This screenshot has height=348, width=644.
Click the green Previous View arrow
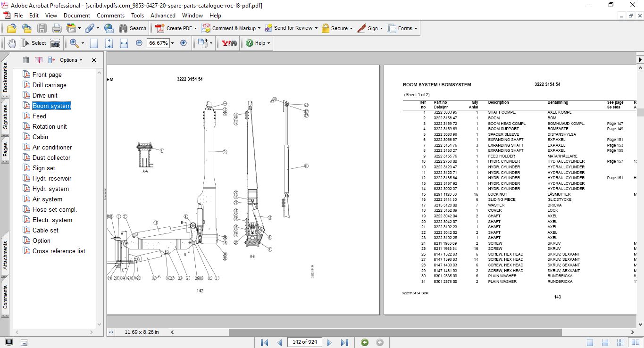[x=365, y=342]
